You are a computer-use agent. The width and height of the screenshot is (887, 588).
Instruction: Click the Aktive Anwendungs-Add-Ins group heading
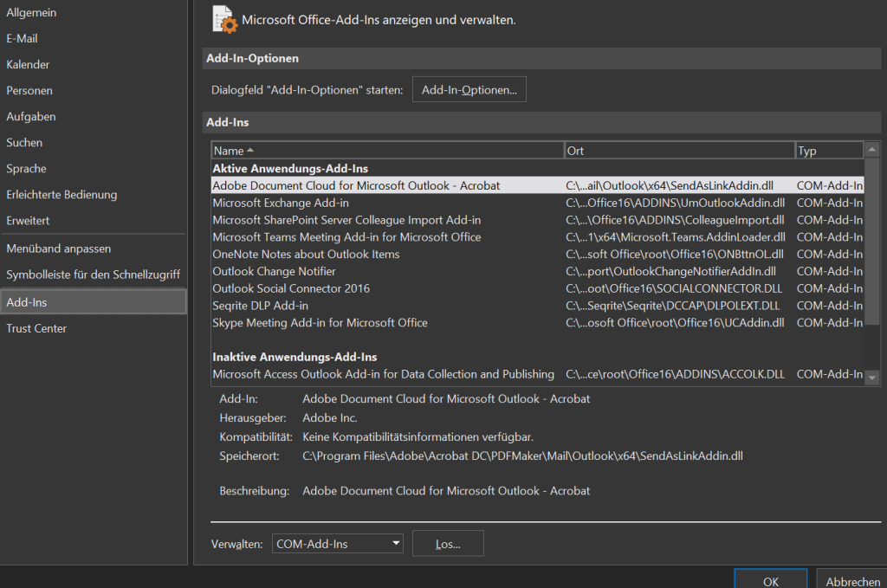[x=290, y=169]
